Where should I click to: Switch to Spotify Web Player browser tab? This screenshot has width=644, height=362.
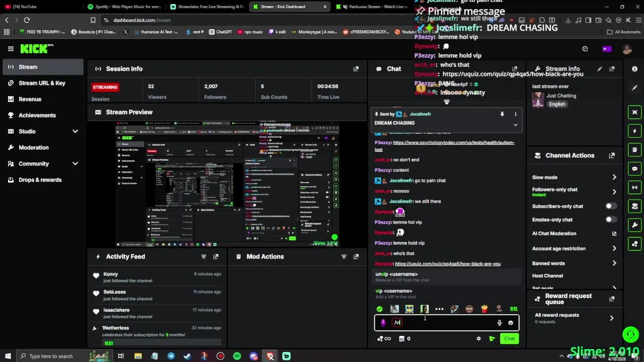[x=124, y=7]
